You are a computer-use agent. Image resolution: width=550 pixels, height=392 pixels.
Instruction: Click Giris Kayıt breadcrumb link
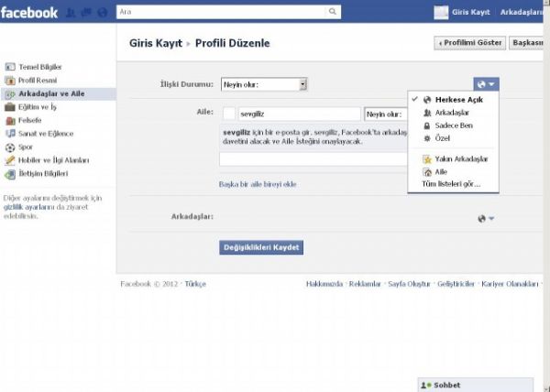[x=156, y=43]
